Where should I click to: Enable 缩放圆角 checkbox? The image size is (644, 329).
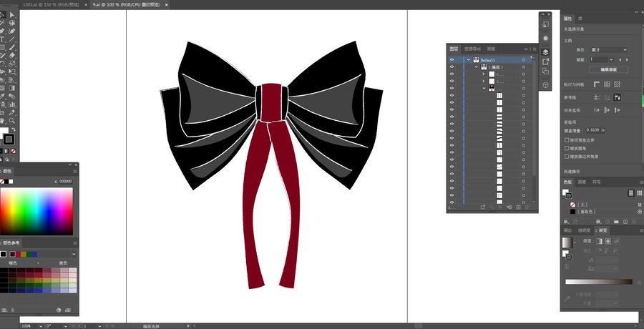pos(567,148)
